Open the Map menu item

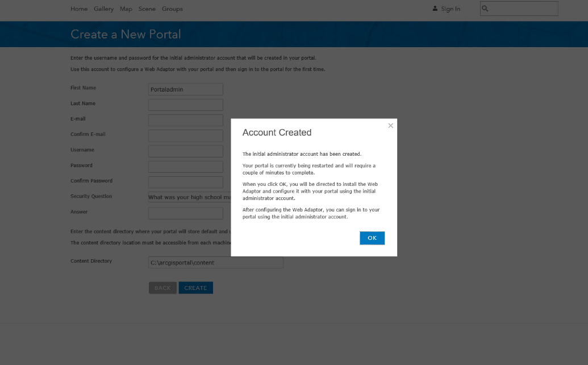click(126, 9)
